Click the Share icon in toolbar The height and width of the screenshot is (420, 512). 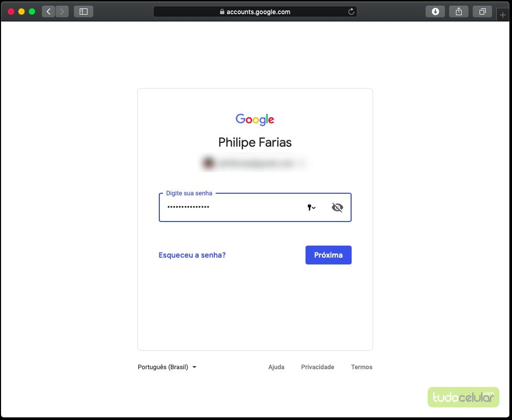459,12
